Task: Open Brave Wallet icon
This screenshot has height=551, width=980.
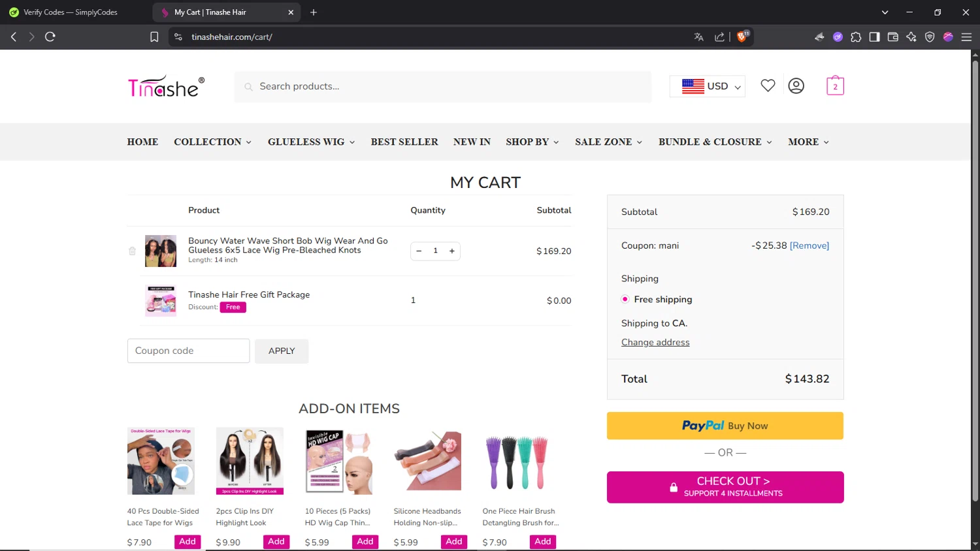Action: (x=892, y=37)
